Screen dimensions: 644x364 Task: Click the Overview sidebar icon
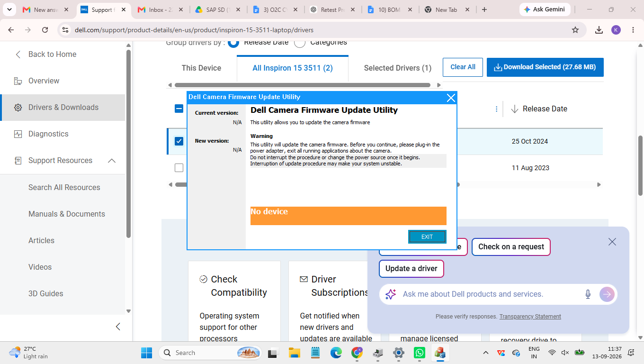click(x=18, y=81)
